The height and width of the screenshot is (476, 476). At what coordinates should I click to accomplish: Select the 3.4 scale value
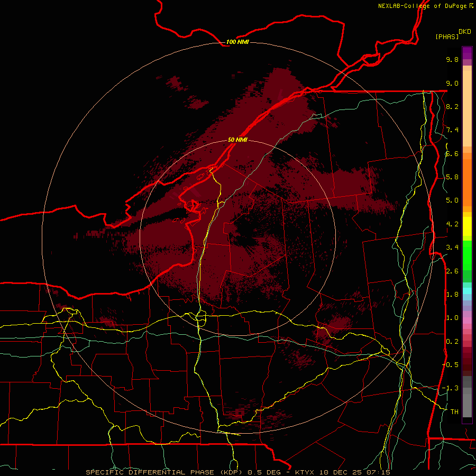[x=452, y=248]
